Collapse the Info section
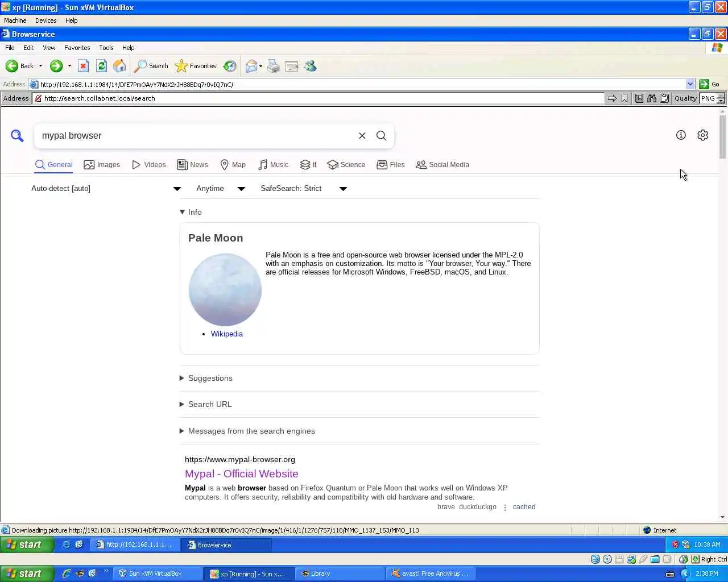This screenshot has height=582, width=728. 191,212
